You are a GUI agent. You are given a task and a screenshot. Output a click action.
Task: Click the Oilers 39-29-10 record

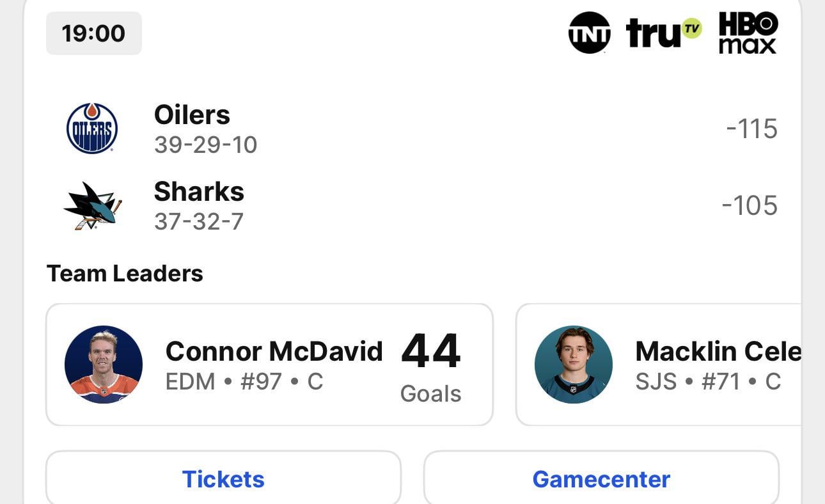point(205,145)
